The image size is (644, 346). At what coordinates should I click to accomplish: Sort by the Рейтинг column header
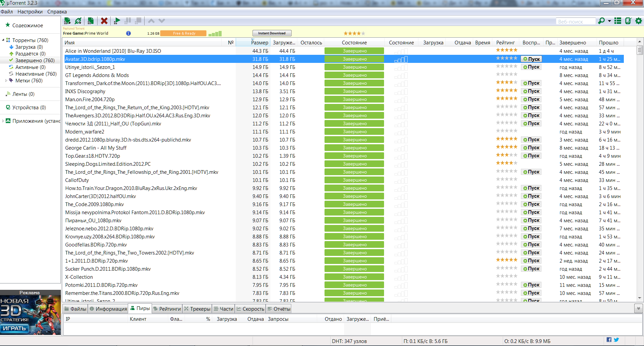pos(505,43)
